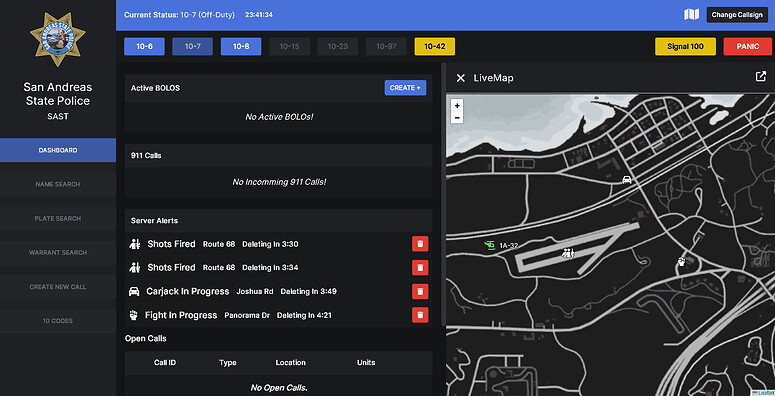The width and height of the screenshot is (775, 396).
Task: Open the Plate Search page
Action: [58, 218]
